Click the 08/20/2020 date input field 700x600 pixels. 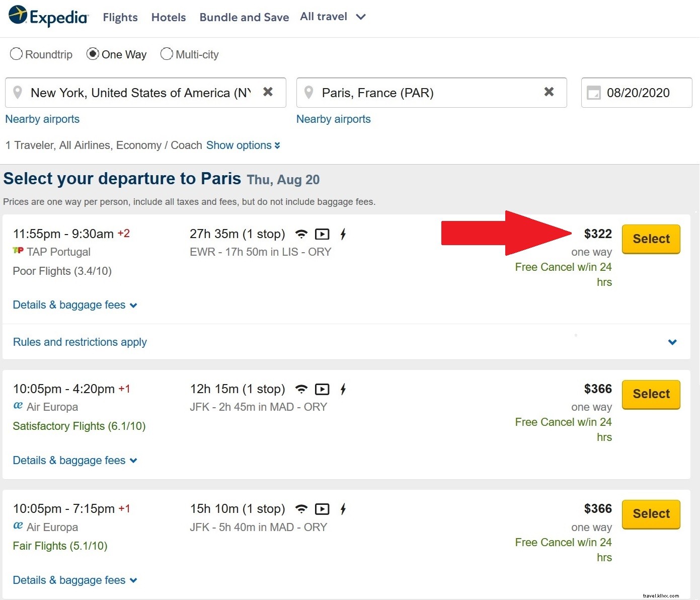click(x=639, y=93)
